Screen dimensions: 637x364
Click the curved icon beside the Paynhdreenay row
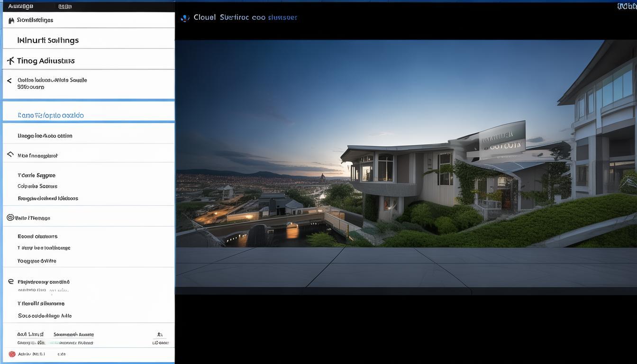(10, 282)
